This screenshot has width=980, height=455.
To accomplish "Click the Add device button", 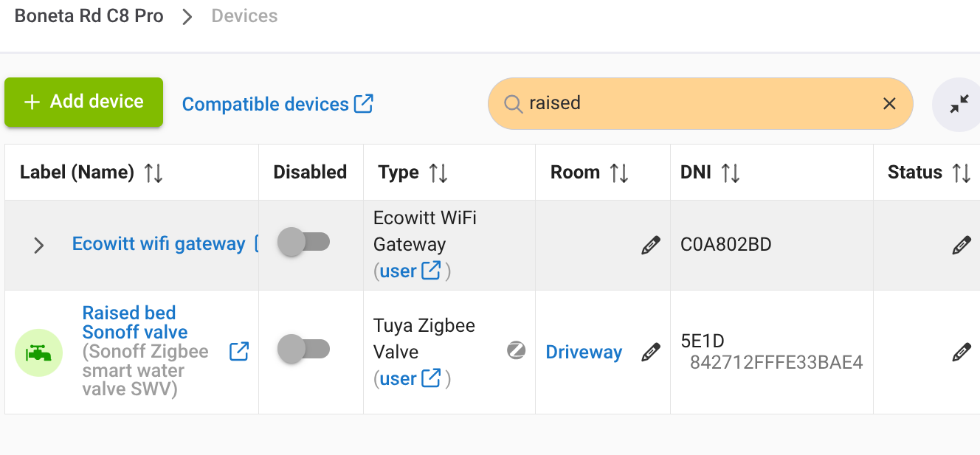I will click(x=84, y=102).
